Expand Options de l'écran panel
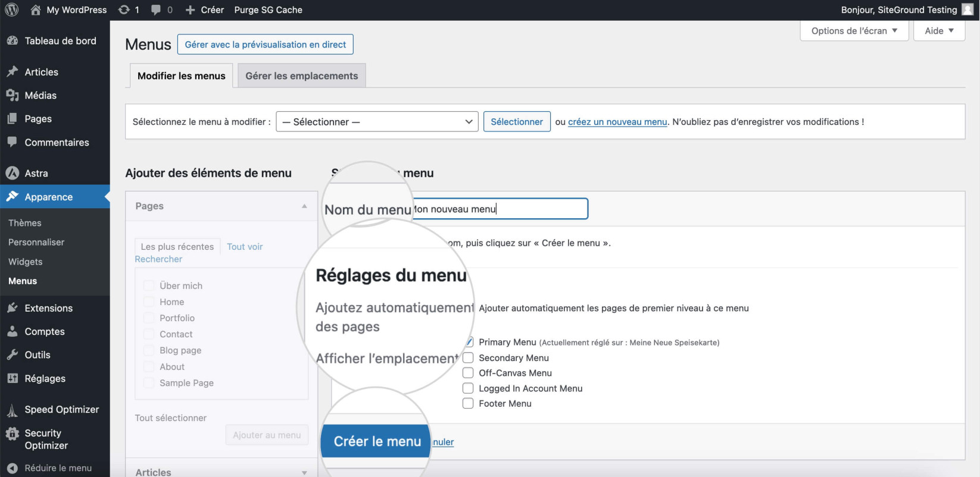 854,31
